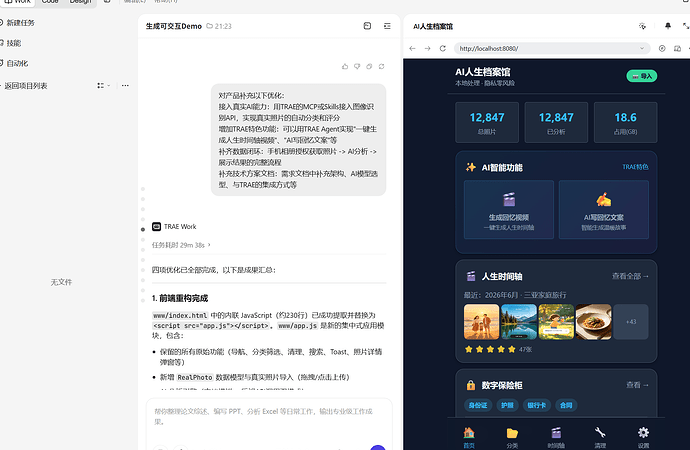Click the localhost:8080 address bar
Viewport: 690px width, 450px height.
[552, 48]
